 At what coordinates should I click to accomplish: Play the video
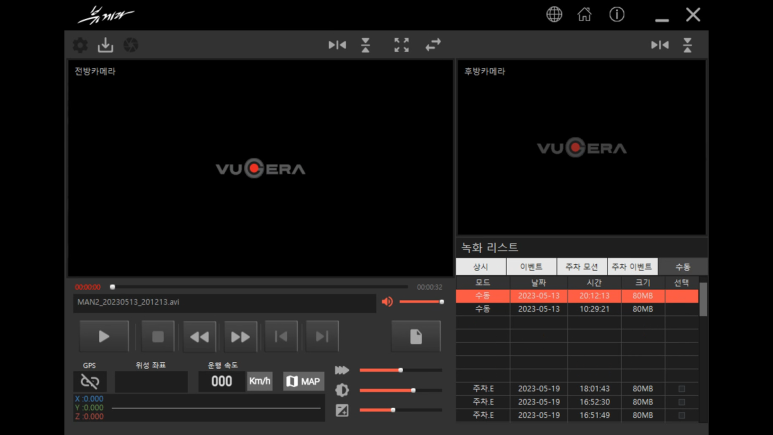104,336
